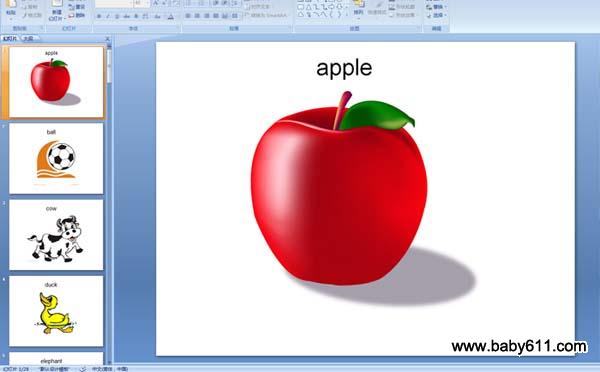The image size is (600, 372).
Task: Select the ball slide thumbnail
Action: 56,158
